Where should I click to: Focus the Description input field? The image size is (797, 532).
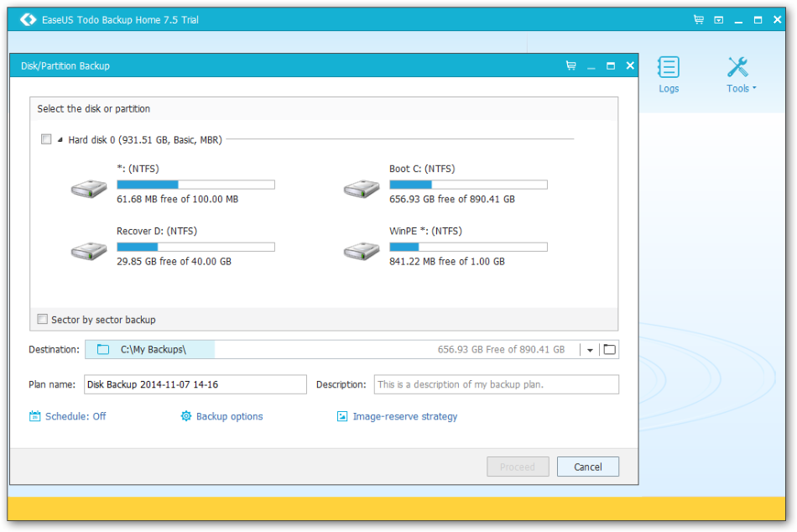[496, 384]
